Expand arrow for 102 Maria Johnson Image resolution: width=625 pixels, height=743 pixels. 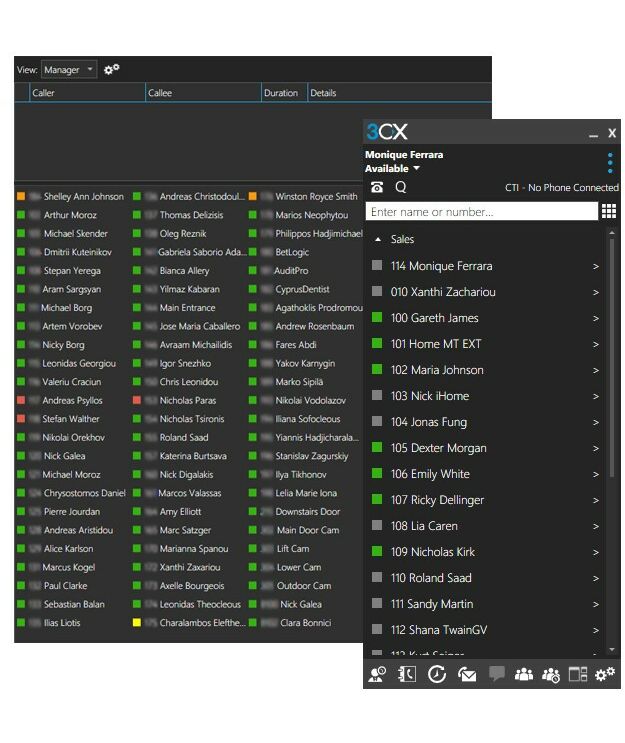coord(596,370)
